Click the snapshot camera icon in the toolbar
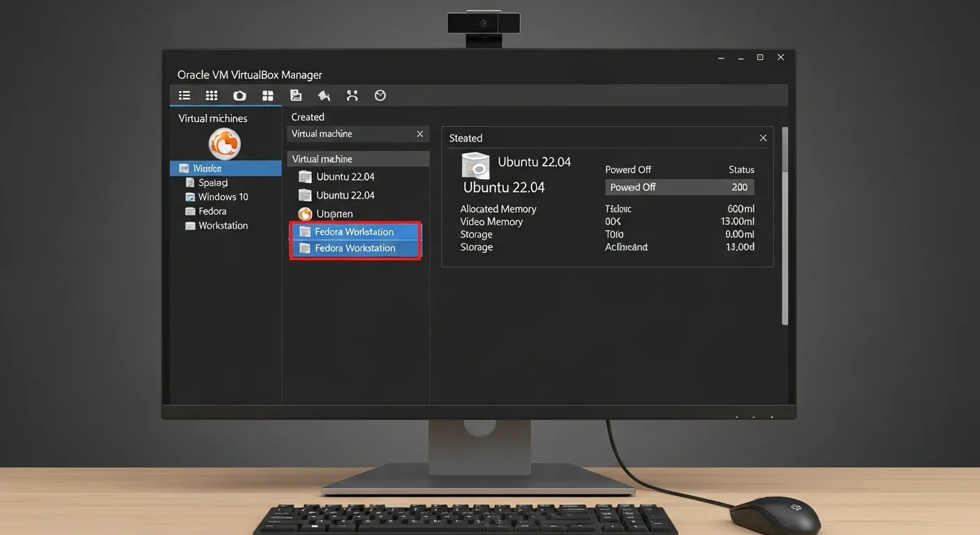980x535 pixels. coord(239,95)
